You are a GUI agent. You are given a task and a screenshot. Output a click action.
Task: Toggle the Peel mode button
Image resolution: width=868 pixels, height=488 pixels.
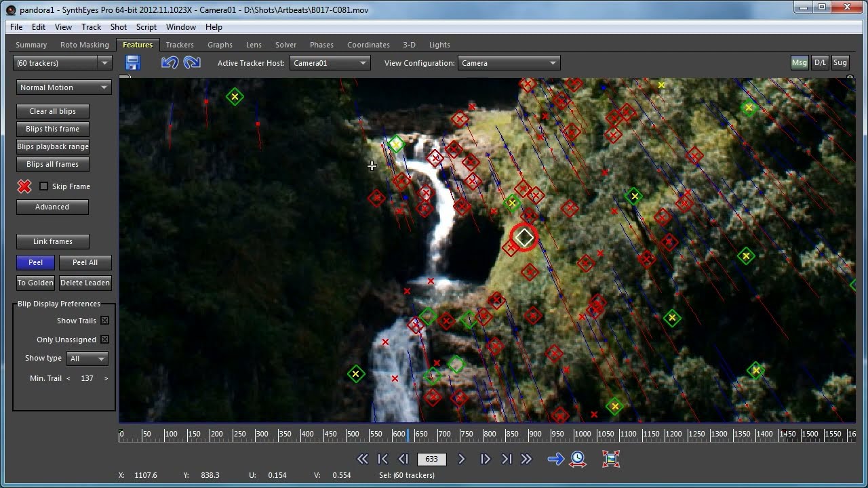[35, 262]
